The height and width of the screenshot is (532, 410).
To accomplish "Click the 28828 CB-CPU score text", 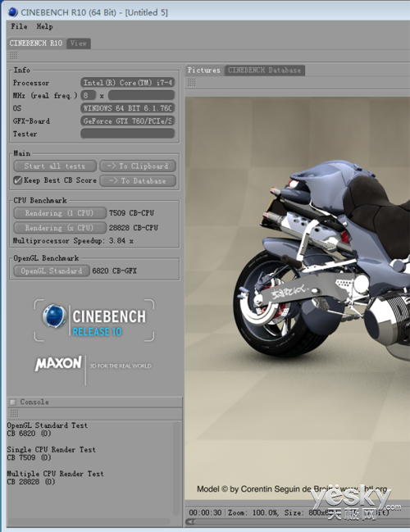I will (134, 228).
